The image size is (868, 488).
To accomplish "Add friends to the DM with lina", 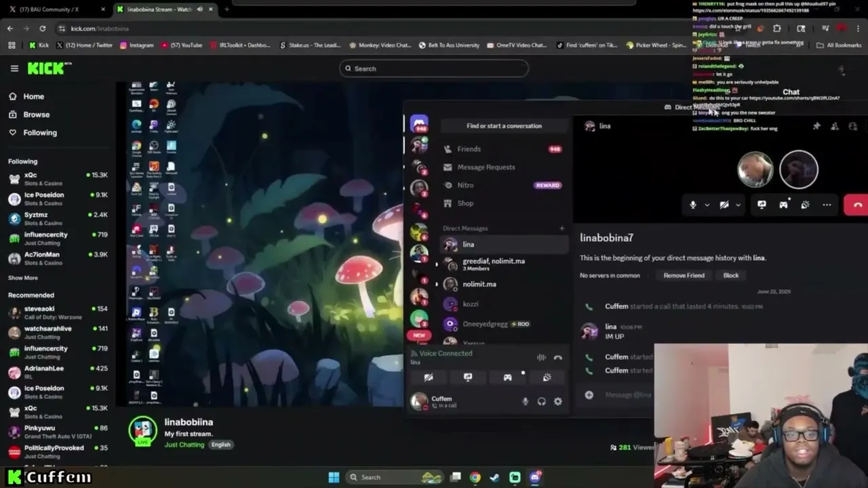I will [835, 126].
